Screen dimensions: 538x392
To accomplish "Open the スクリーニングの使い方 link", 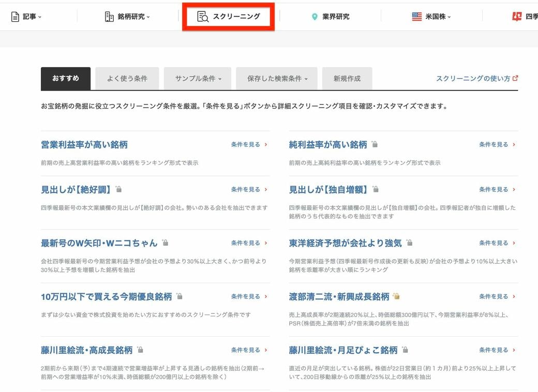I will pos(473,78).
